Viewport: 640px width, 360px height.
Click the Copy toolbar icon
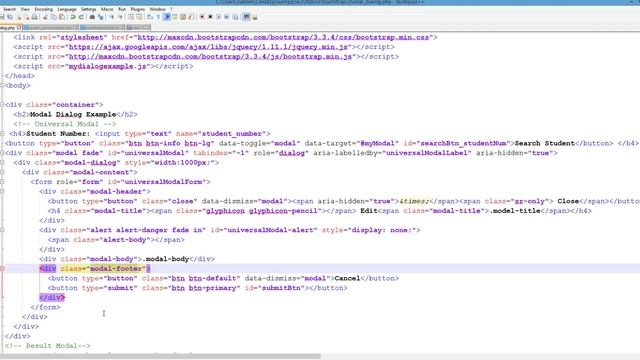click(53, 17)
